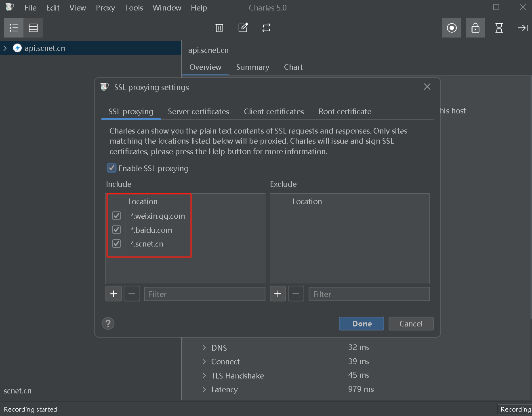
Task: Click the 39 ms Connect value
Action: coord(359,361)
